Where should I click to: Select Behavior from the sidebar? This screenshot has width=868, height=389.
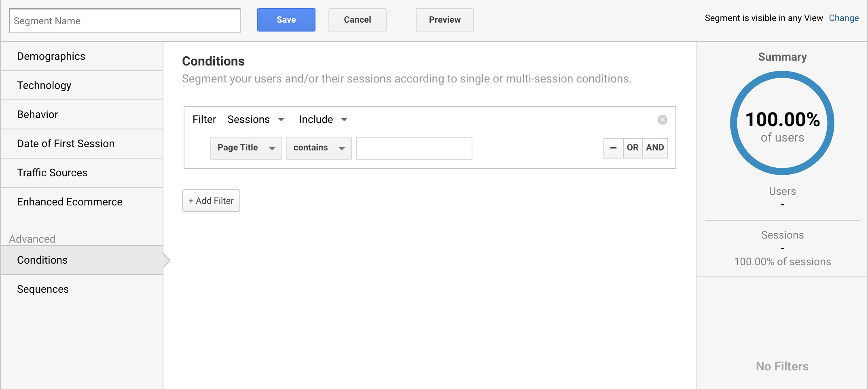click(38, 114)
